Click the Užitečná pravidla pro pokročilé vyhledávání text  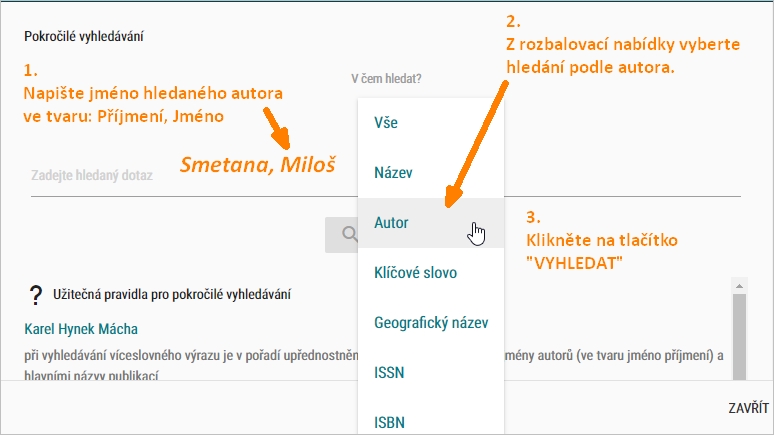[172, 295]
